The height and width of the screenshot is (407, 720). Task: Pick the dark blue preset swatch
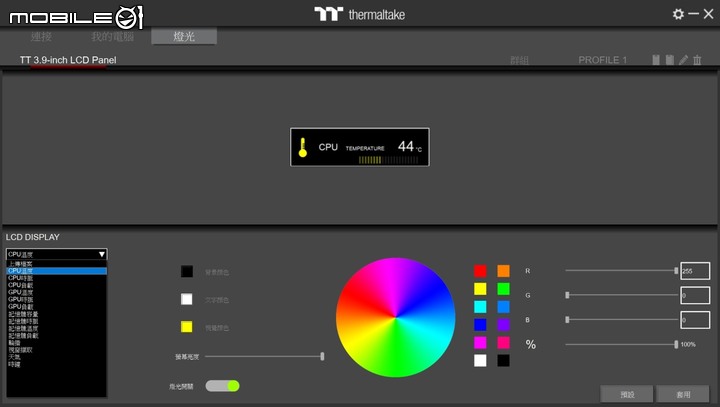click(480, 324)
